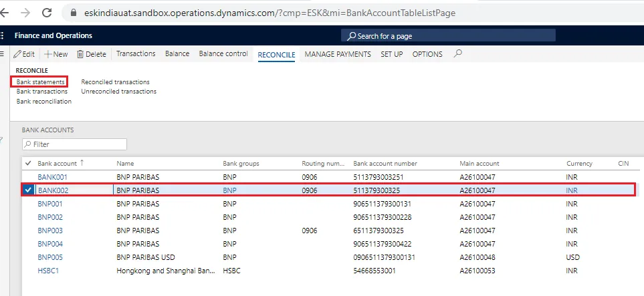Open the Balance menu item
The image size is (644, 296).
tap(177, 53)
